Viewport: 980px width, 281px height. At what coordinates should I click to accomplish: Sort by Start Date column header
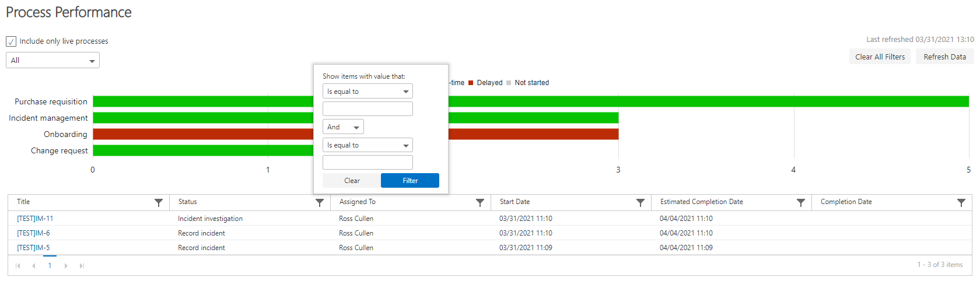(514, 202)
